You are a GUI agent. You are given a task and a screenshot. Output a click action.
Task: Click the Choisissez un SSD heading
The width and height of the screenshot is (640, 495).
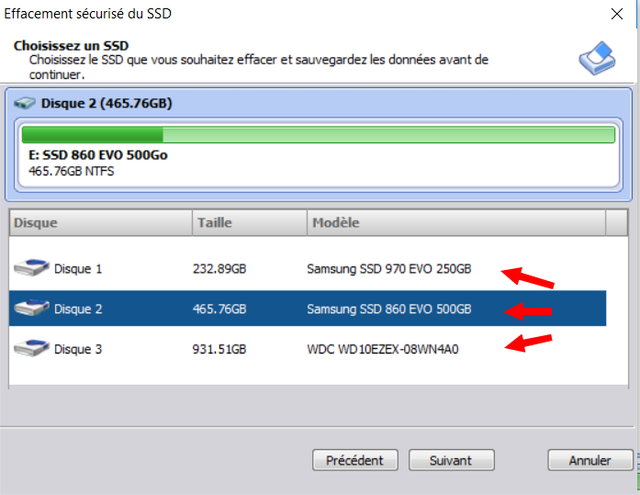tap(71, 46)
